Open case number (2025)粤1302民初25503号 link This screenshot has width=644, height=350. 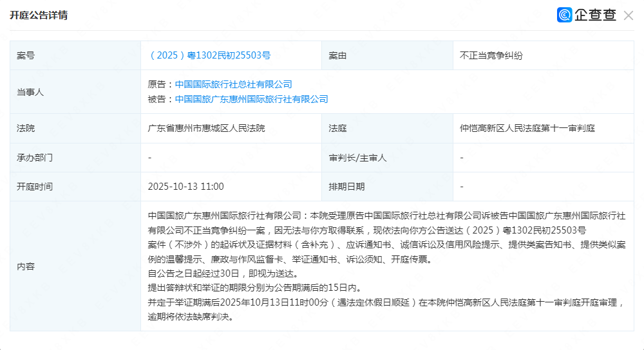209,55
